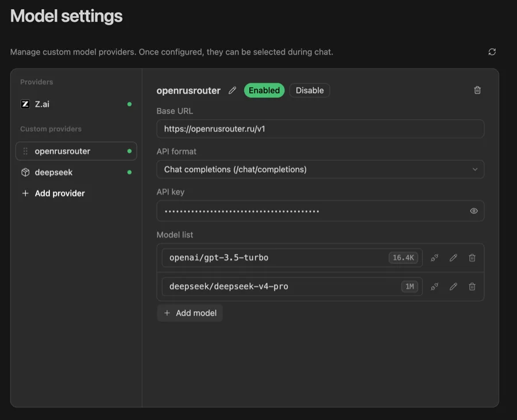
Task: Click the openrusrouter provider title
Action: point(188,91)
